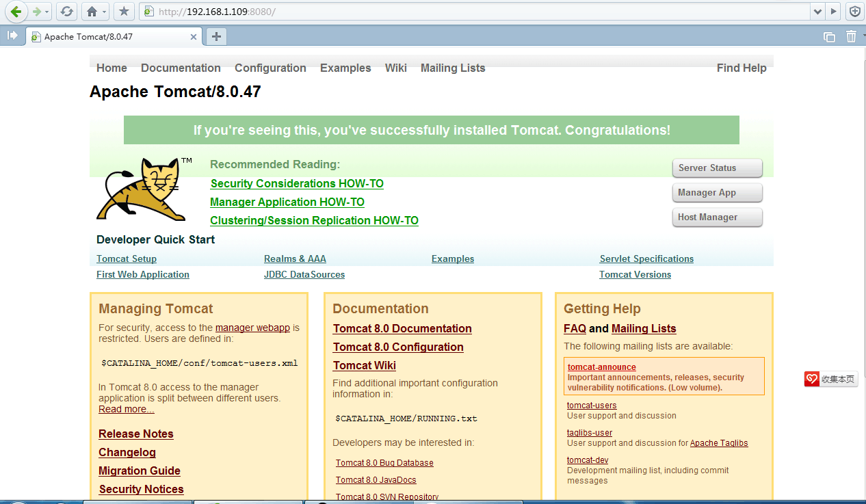866x504 pixels.
Task: Open the Changelog link
Action: click(127, 452)
